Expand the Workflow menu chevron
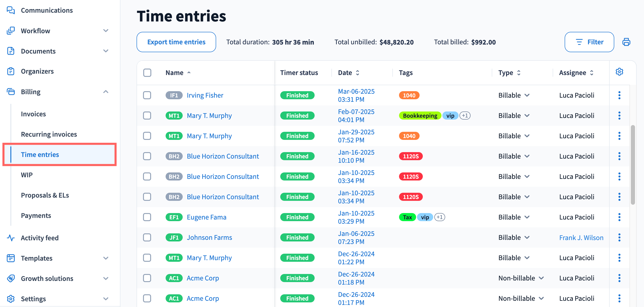This screenshot has height=307, width=644. point(105,31)
